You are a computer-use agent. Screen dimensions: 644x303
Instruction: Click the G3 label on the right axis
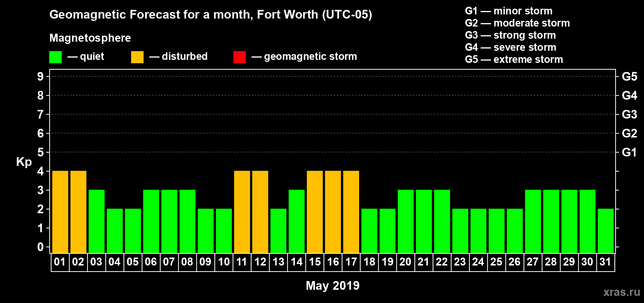click(x=630, y=114)
